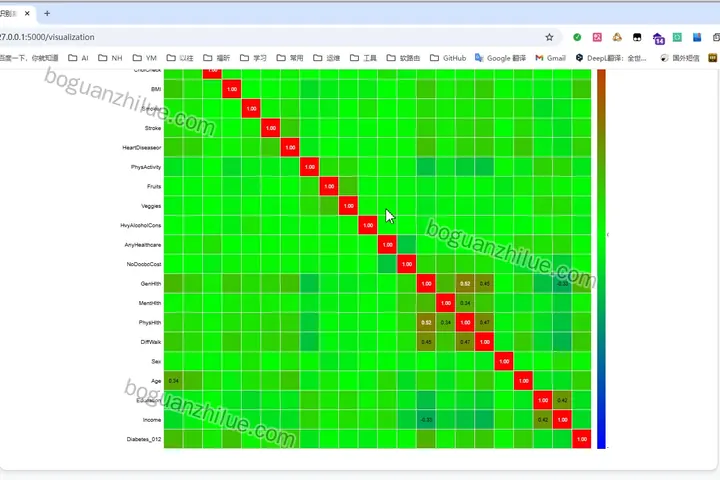Click the GenHlth diagonal 1.00 cell

tap(426, 283)
